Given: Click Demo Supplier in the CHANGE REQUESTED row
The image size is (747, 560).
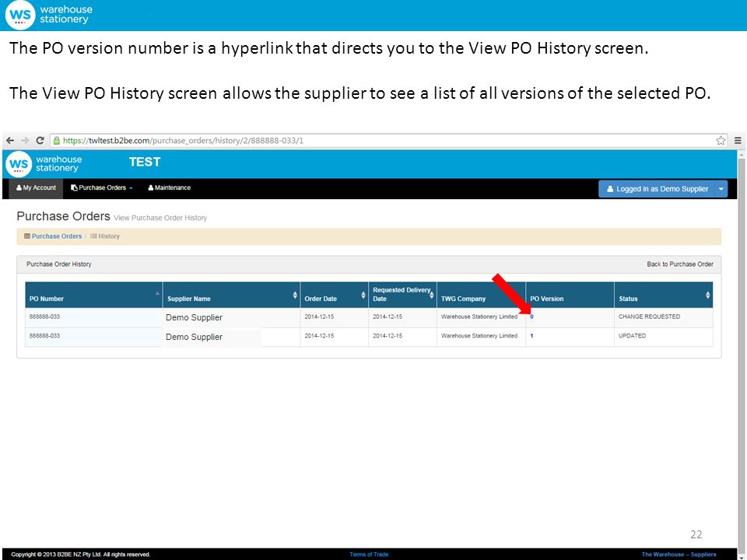Looking at the screenshot, I should [x=194, y=317].
